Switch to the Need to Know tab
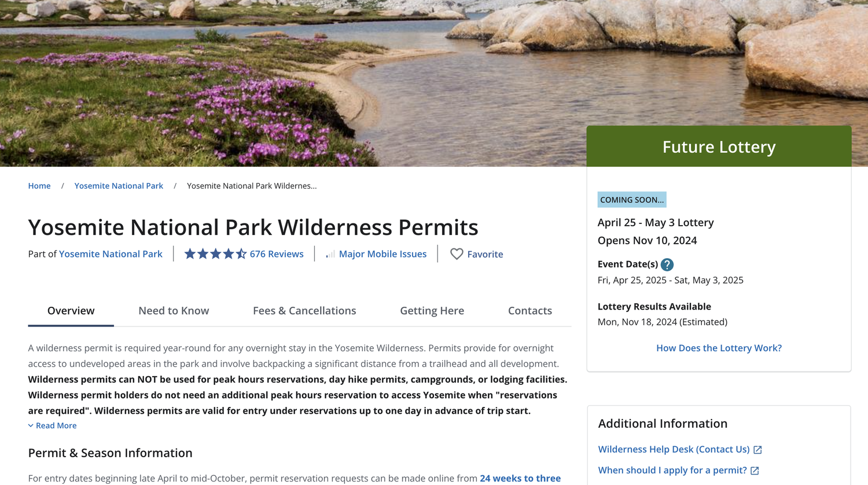The height and width of the screenshot is (485, 868). pos(174,311)
